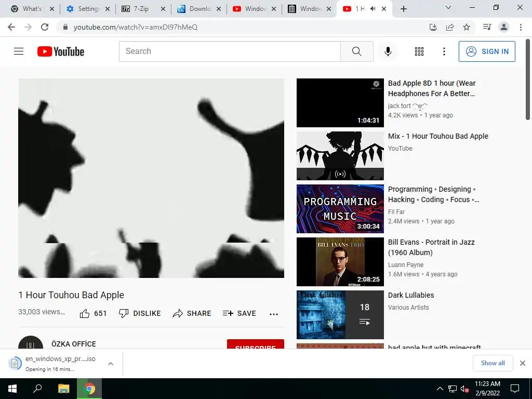Image resolution: width=532 pixels, height=399 pixels.
Task: Go to YouTube home via logo
Action: point(61,51)
